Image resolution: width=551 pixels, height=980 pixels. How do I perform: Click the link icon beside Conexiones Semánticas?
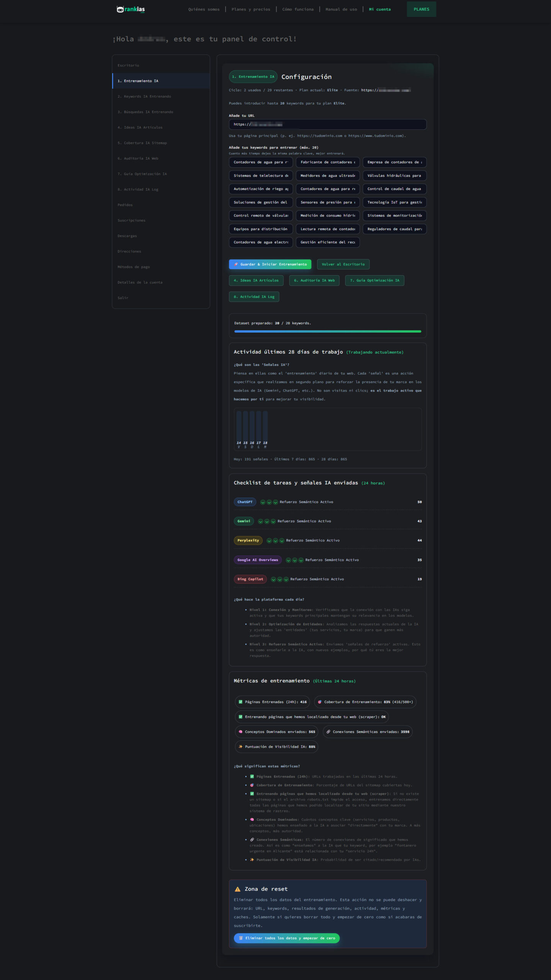coord(328,732)
